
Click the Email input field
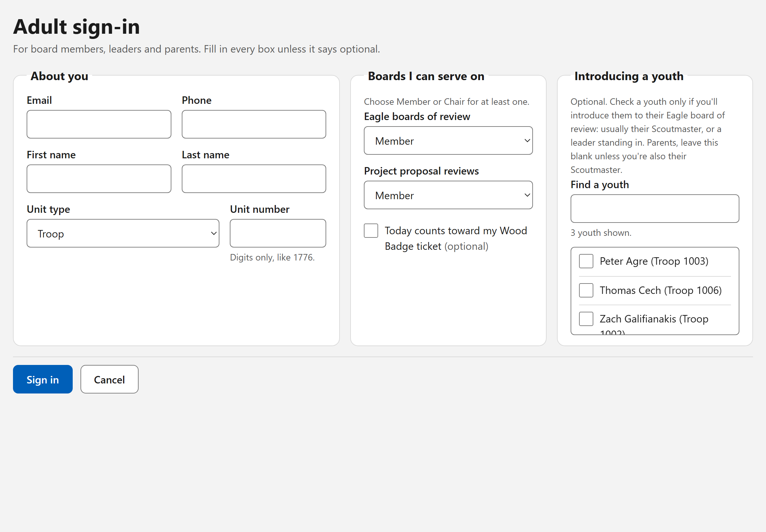coord(99,124)
